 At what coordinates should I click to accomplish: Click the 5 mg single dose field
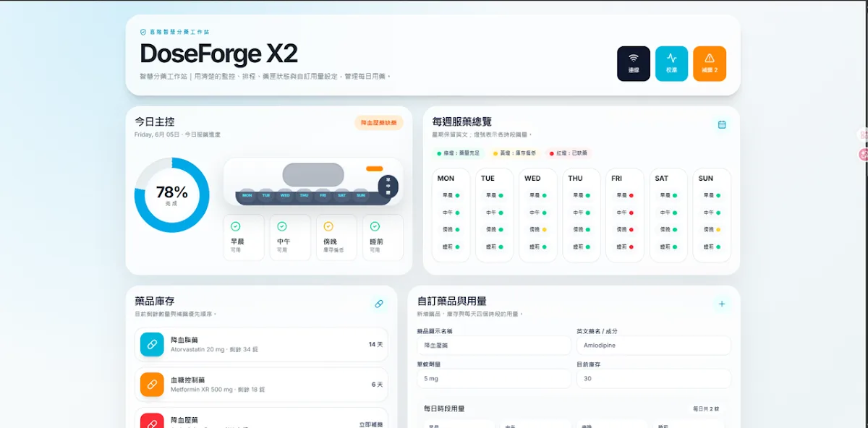tap(494, 379)
